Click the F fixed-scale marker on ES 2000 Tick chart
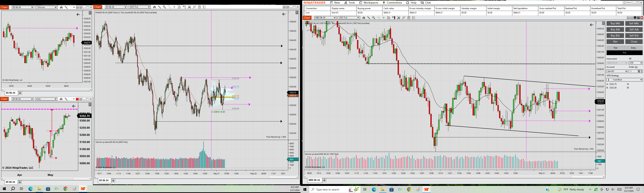 point(297,13)
